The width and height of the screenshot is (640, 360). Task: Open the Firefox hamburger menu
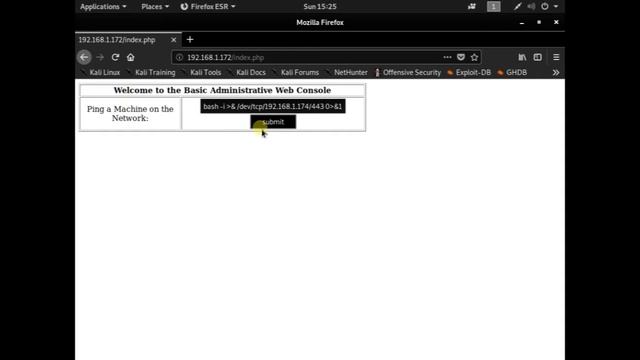[556, 57]
